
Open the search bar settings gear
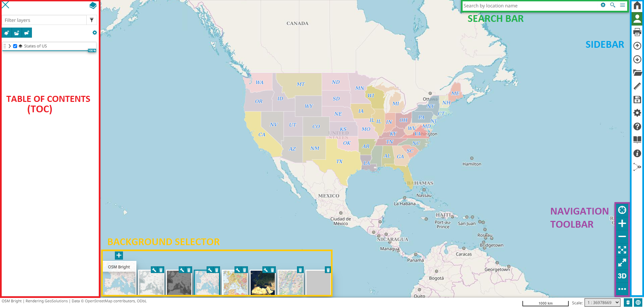point(603,5)
